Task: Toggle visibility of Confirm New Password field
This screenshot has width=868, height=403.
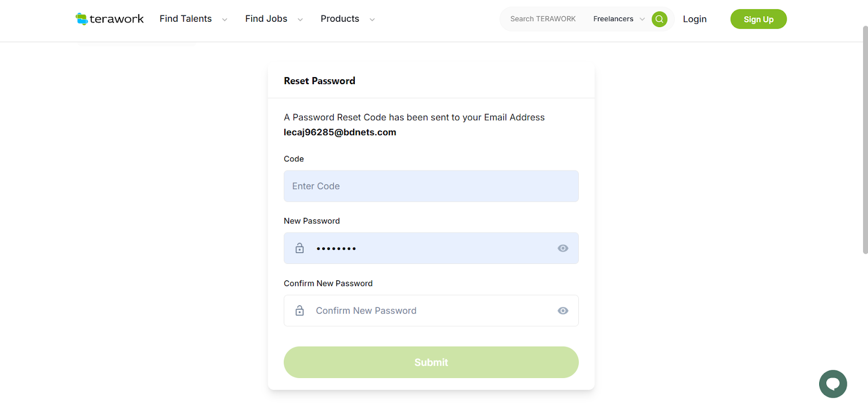Action: (x=563, y=311)
